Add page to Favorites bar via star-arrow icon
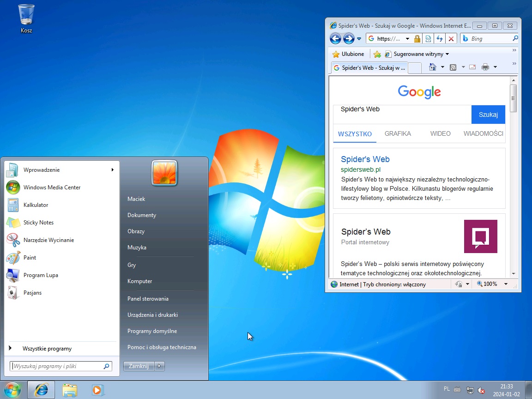The image size is (532, 399). [x=377, y=54]
